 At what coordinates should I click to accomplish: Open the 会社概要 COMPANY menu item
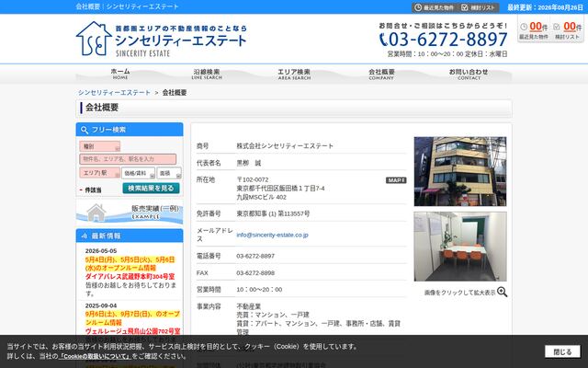(x=381, y=74)
